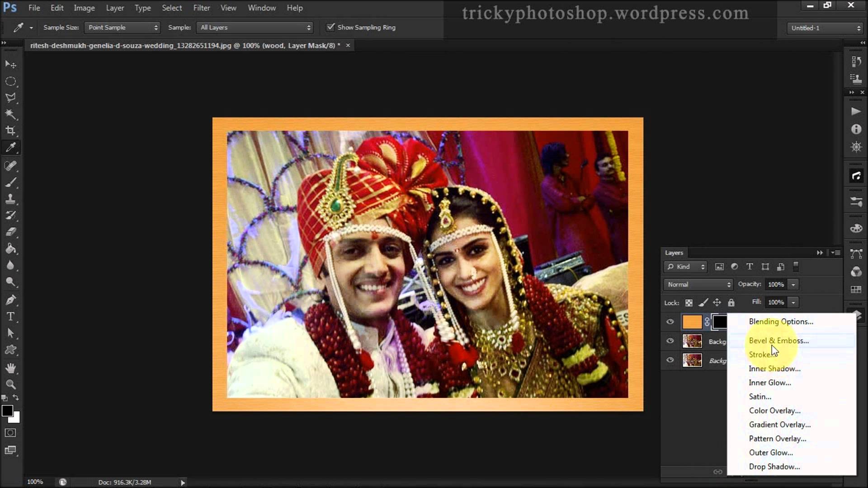Viewport: 868px width, 488px height.
Task: Click the layer mask thumbnail on top layer
Action: point(721,322)
